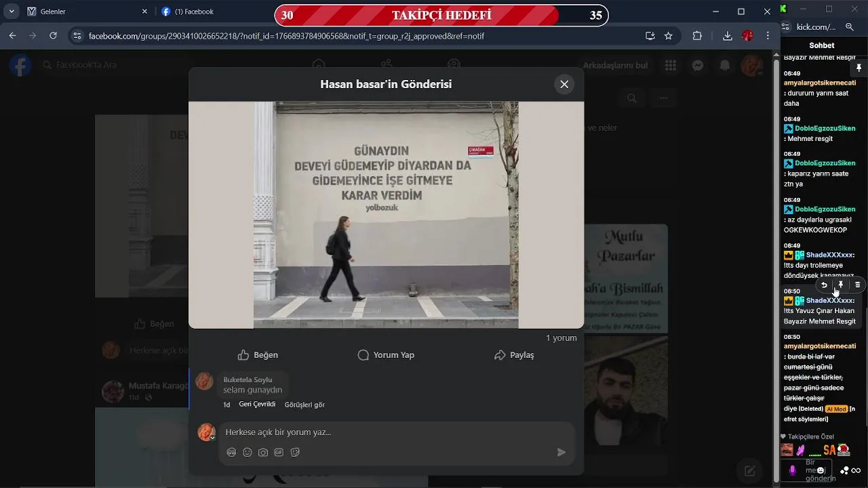Open the tab search dropdown
Screen dimensions: 868x488
tap(12, 12)
